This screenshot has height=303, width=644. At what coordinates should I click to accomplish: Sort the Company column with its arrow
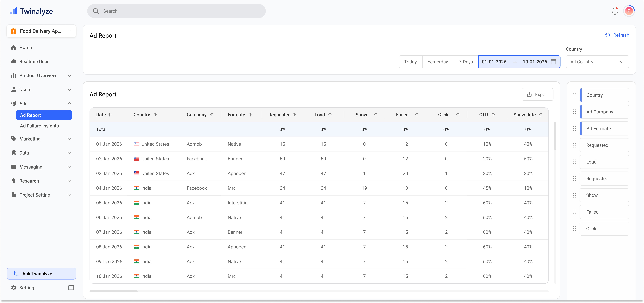point(212,115)
